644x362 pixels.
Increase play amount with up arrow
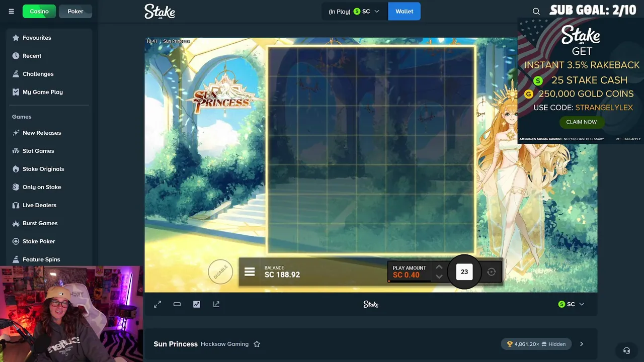439,267
